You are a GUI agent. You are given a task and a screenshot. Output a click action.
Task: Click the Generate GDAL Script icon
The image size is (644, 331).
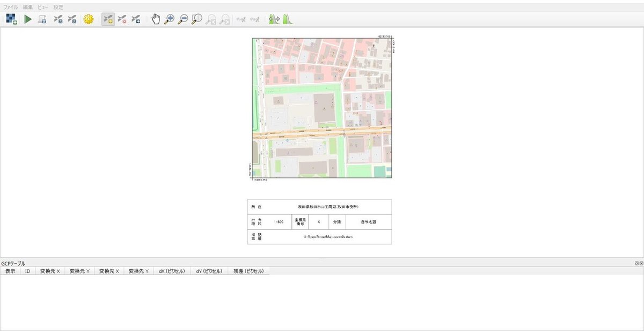pyautogui.click(x=42, y=19)
